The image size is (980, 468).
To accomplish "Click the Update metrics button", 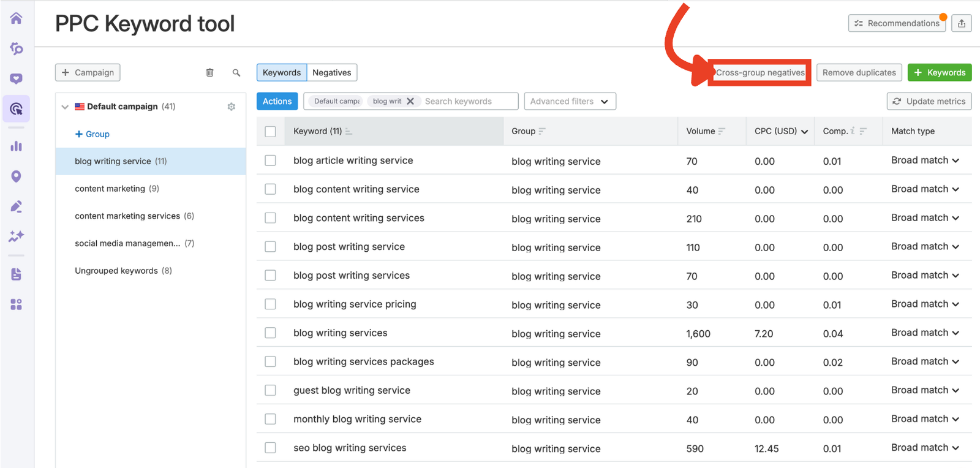I will 929,101.
